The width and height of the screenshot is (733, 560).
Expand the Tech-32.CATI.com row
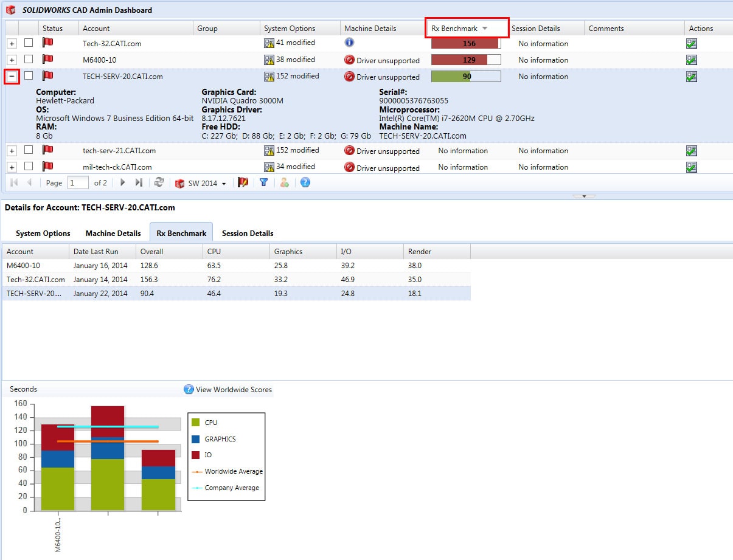click(12, 43)
